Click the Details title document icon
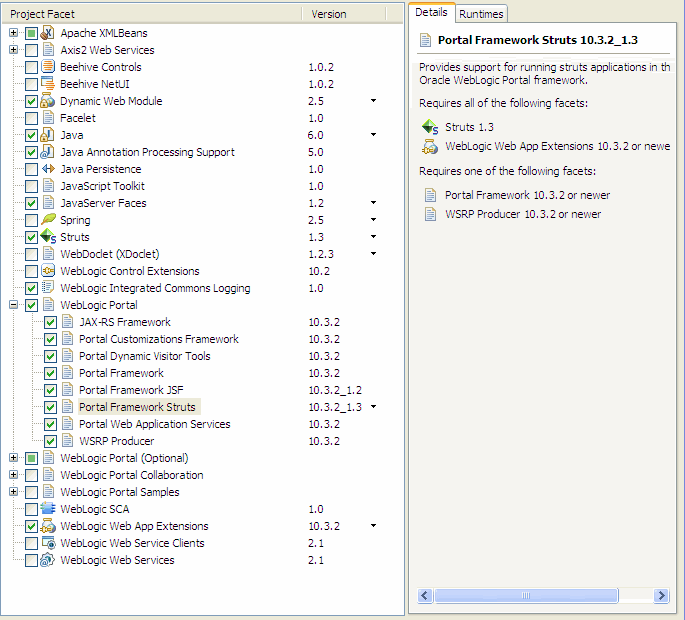This screenshot has width=685, height=620. 425,40
